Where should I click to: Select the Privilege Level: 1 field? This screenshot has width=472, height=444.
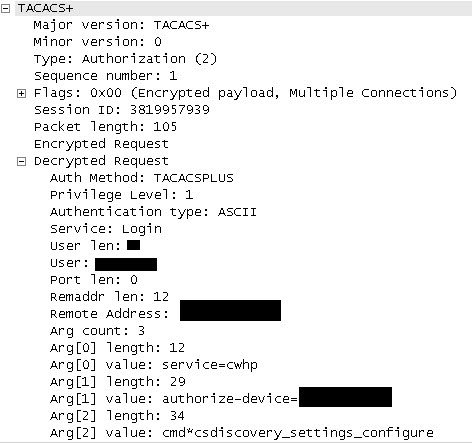[x=121, y=195]
